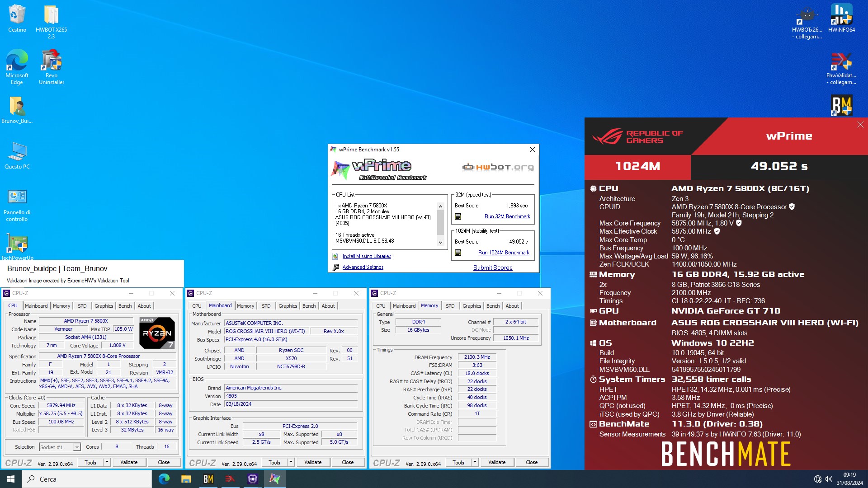Image resolution: width=868 pixels, height=488 pixels.
Task: Click the Windows Start button
Action: (x=11, y=479)
